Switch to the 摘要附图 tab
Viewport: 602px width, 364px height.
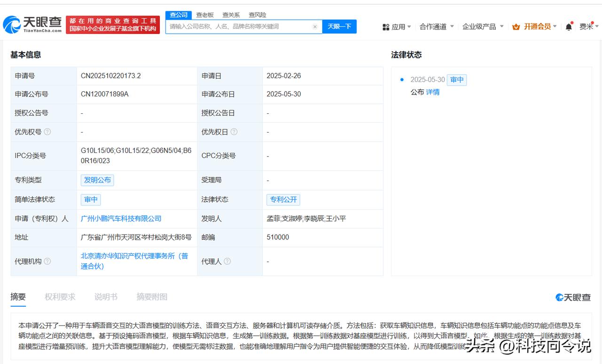tap(152, 297)
